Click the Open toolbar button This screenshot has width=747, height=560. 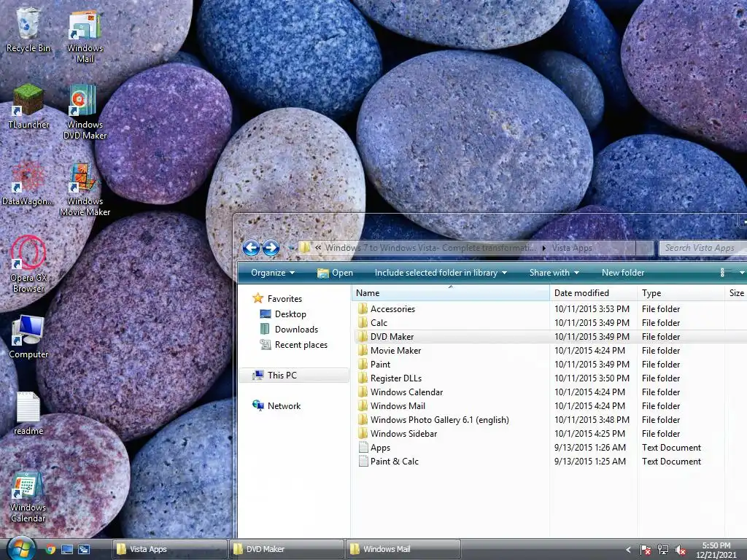click(335, 273)
